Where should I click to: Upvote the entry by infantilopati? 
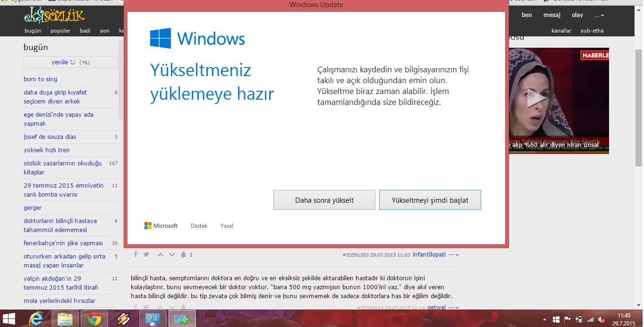click(161, 255)
